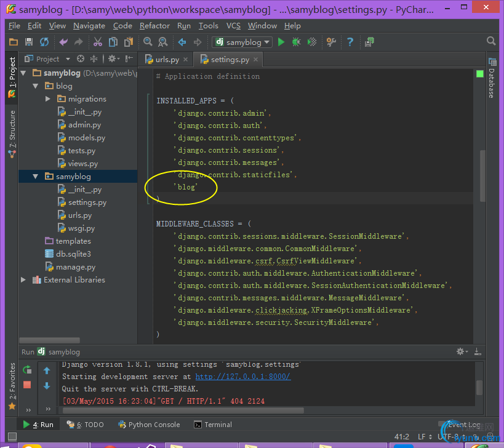Open the Project view dropdown
Image resolution: width=504 pixels, height=448 pixels.
pyautogui.click(x=68, y=59)
